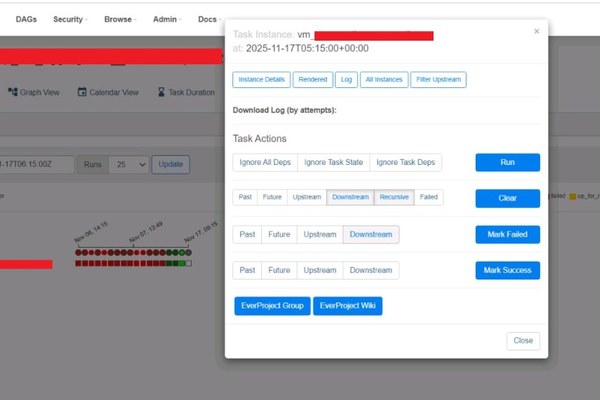This screenshot has width=600, height=400.
Task: Click the Mark Success button
Action: click(508, 270)
